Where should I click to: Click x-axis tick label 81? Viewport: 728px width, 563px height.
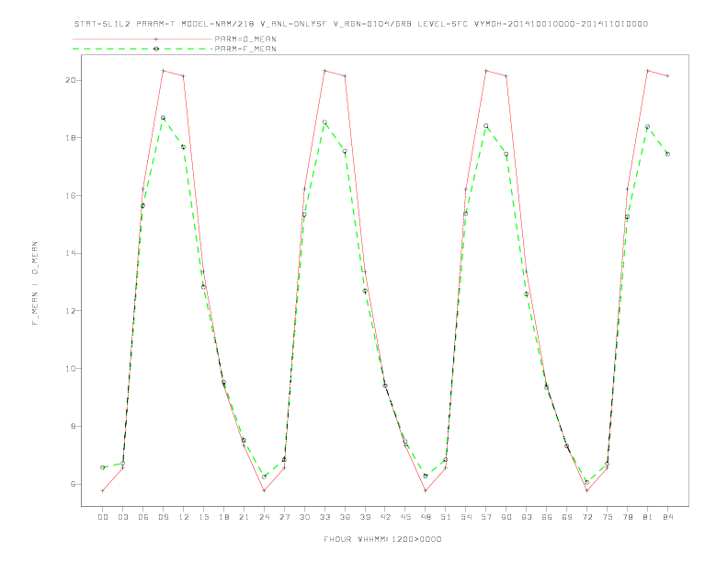(x=648, y=517)
